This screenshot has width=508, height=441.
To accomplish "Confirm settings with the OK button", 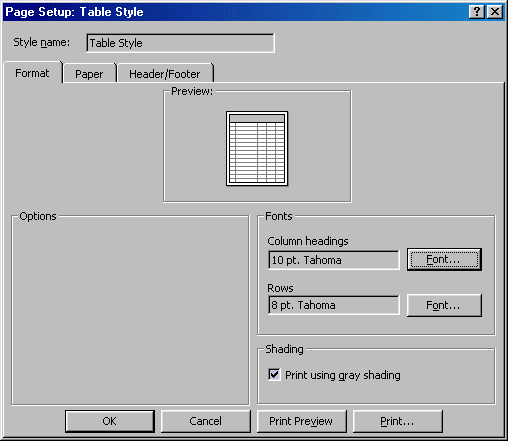I will click(x=110, y=421).
